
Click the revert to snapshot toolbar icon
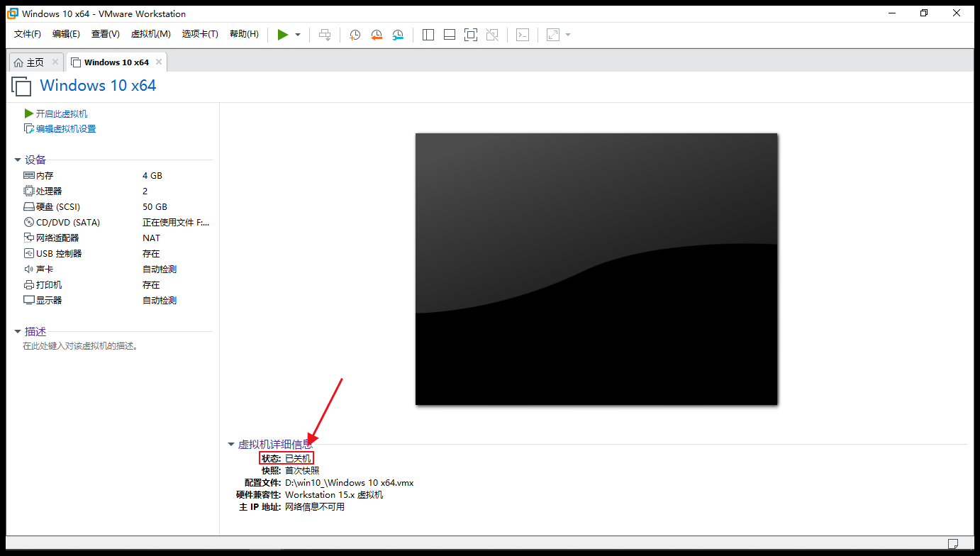[x=377, y=35]
